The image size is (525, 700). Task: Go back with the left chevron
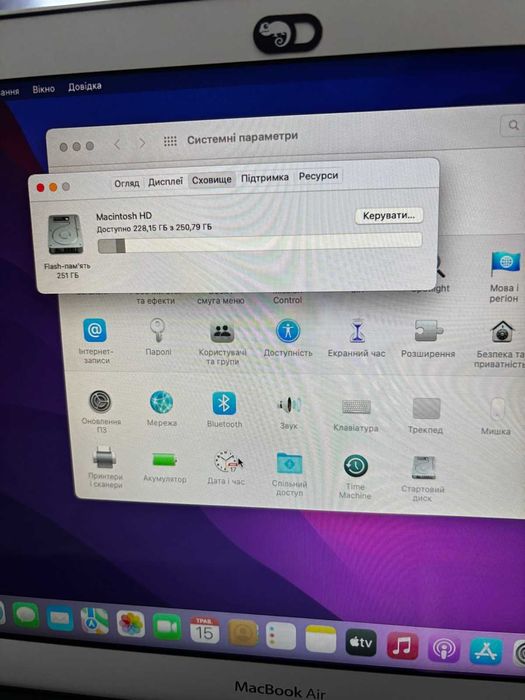pos(117,144)
